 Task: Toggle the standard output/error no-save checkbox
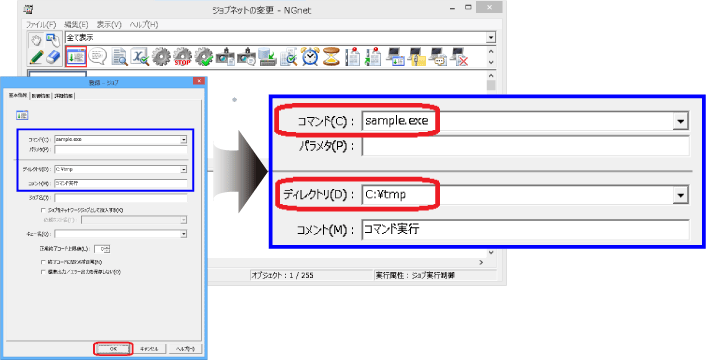(44, 272)
